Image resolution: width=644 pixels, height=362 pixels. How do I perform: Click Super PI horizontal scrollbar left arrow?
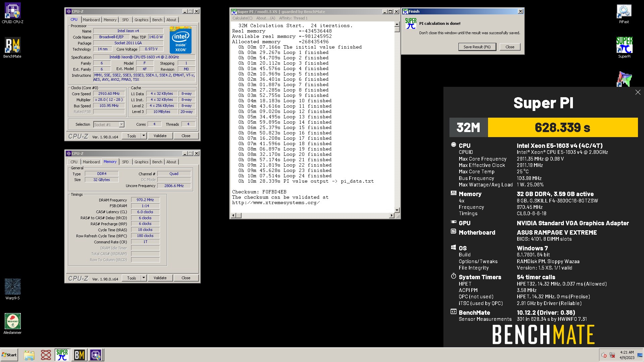234,216
